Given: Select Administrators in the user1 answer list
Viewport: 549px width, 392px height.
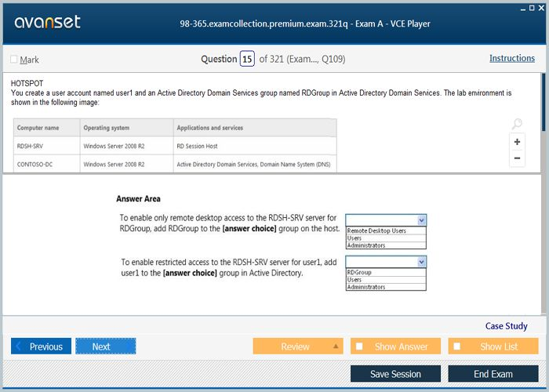Looking at the screenshot, I should coord(386,287).
